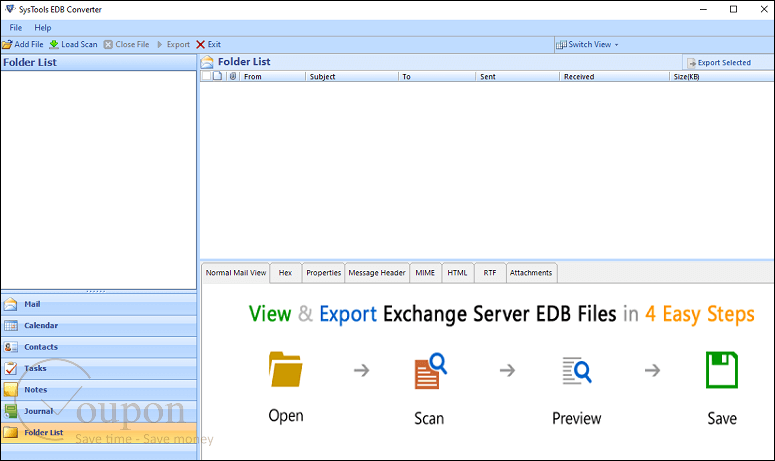Select the Mail navigation label

[32, 304]
